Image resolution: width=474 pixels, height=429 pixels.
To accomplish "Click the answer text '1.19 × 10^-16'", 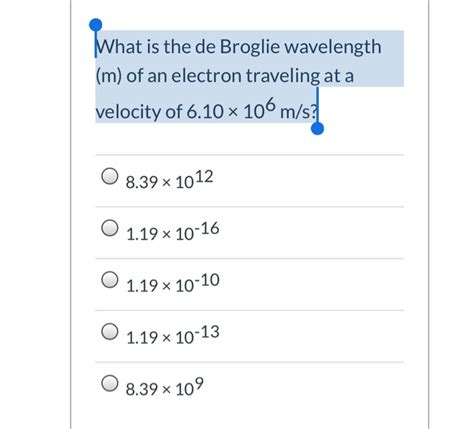I will click(173, 231).
